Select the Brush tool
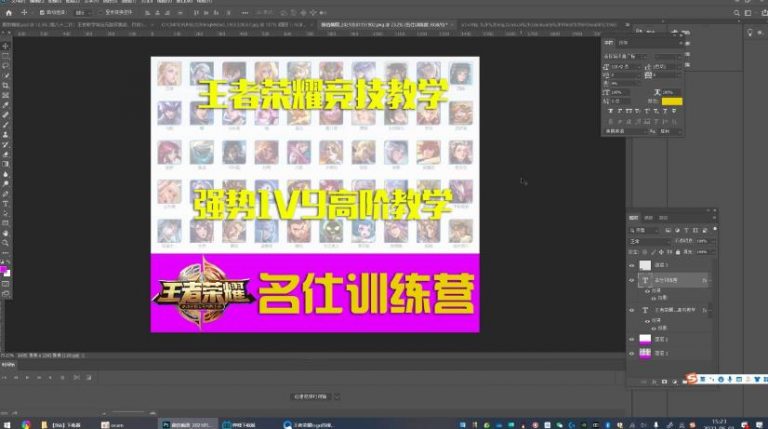Viewport: 768px width, 429px height. pyautogui.click(x=5, y=125)
